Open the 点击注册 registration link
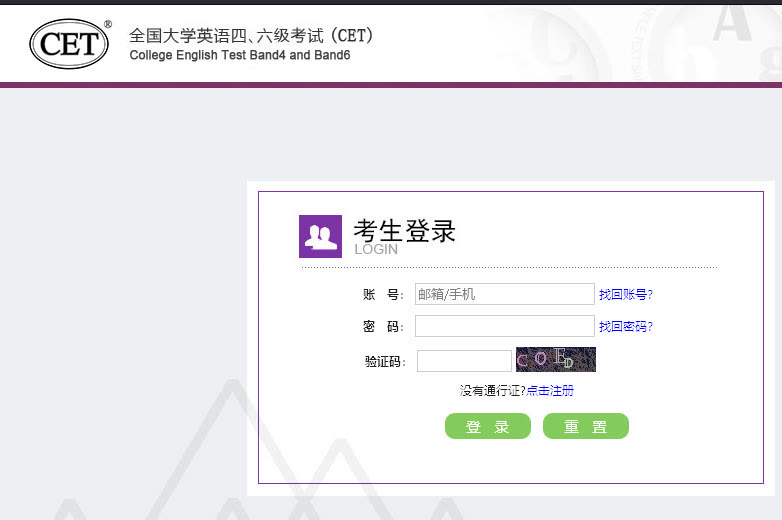The height and width of the screenshot is (520, 782). [x=550, y=390]
